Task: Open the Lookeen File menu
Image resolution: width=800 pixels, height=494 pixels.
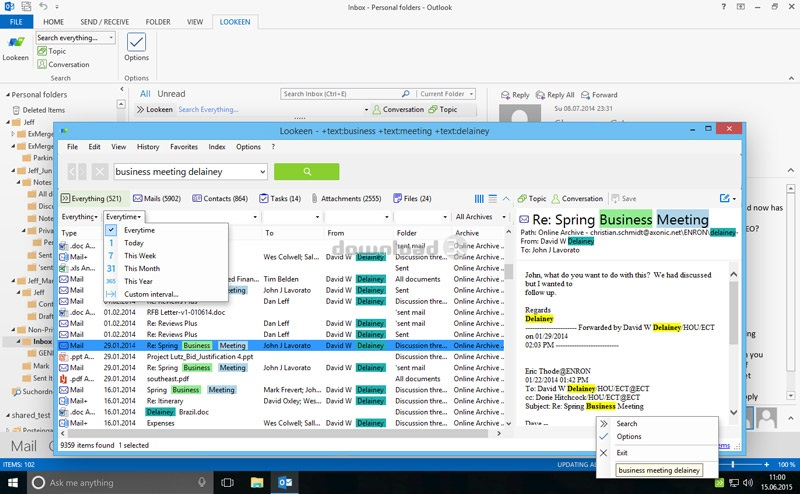Action: point(72,146)
